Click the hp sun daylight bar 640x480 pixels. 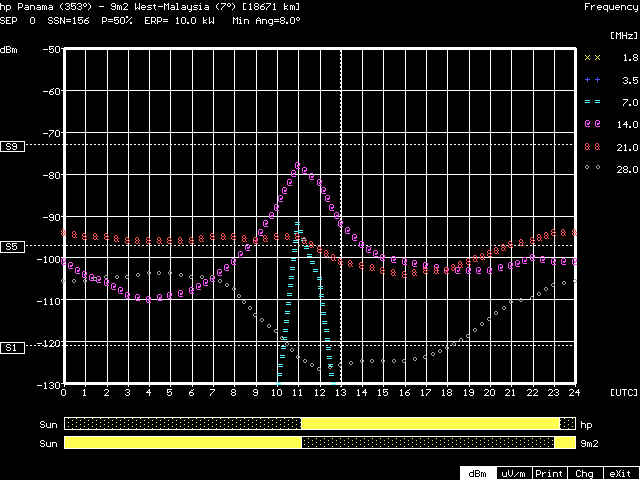point(320,423)
